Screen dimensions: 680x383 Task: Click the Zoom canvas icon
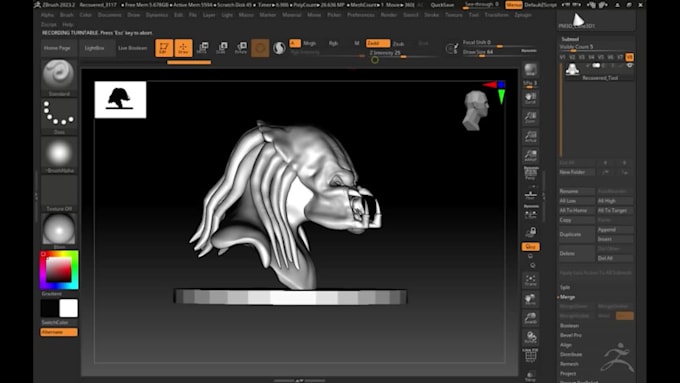530,118
